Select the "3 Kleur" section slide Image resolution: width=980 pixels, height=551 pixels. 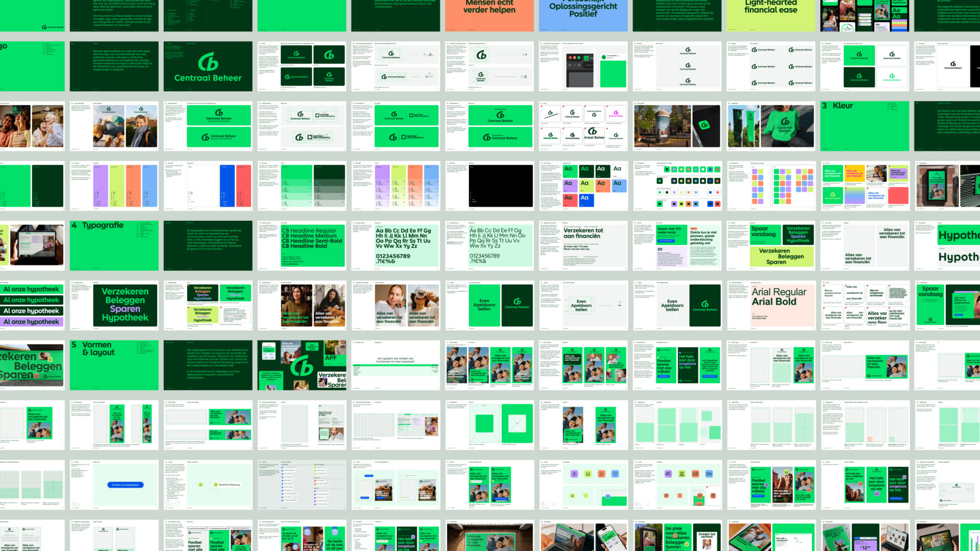click(865, 126)
